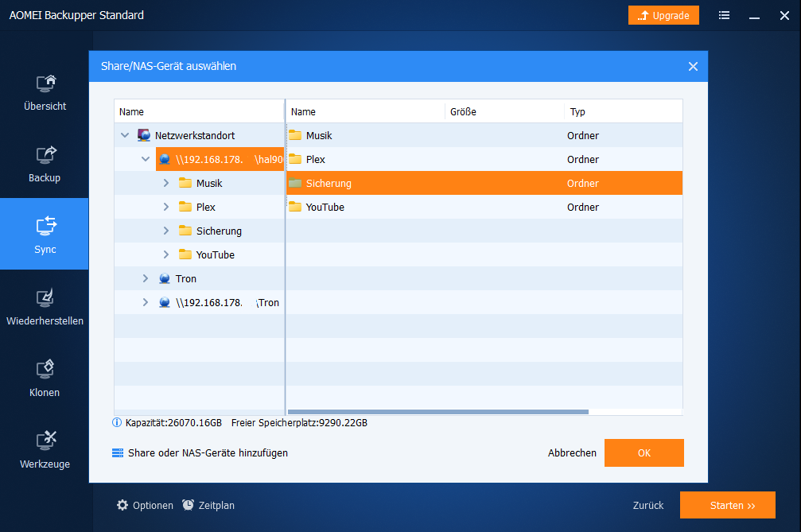Open Optionen at the bottom
The width and height of the screenshot is (801, 532).
click(145, 505)
